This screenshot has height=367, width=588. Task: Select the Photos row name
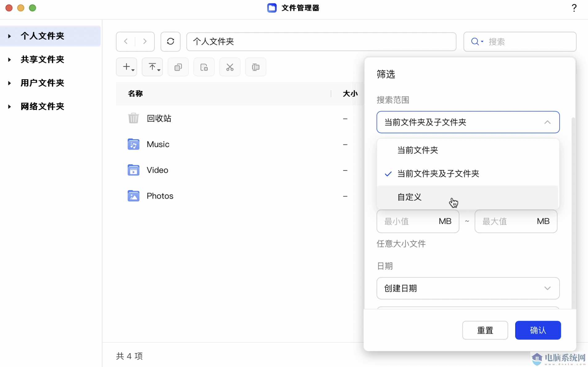click(x=160, y=196)
